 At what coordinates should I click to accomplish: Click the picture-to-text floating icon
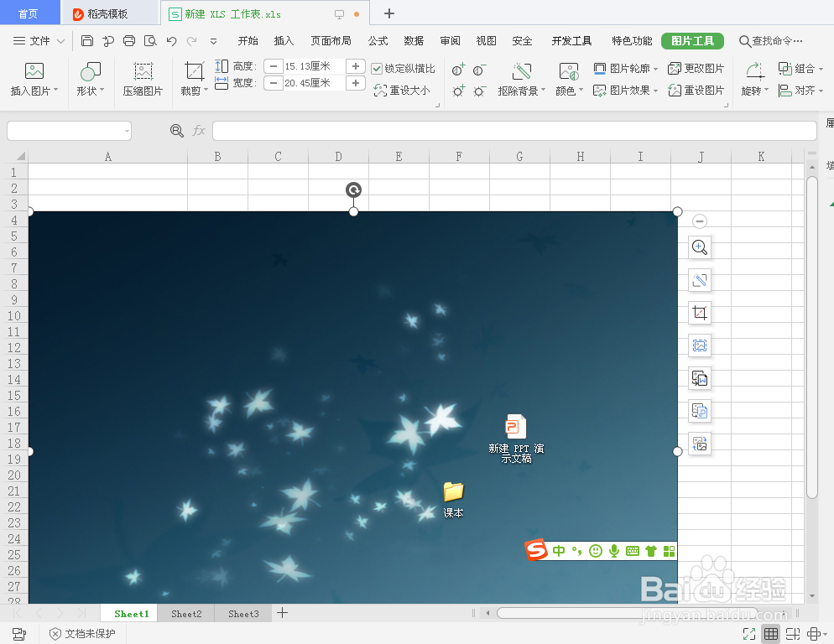[x=700, y=378]
